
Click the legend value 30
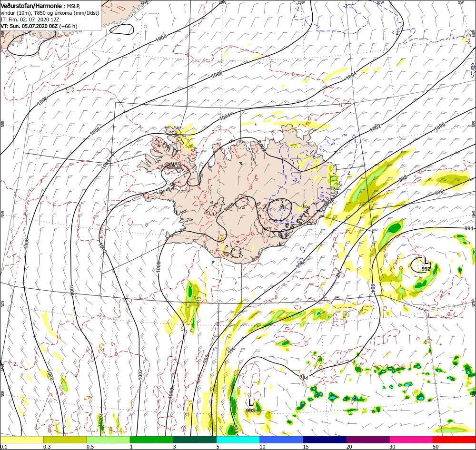tap(393, 447)
